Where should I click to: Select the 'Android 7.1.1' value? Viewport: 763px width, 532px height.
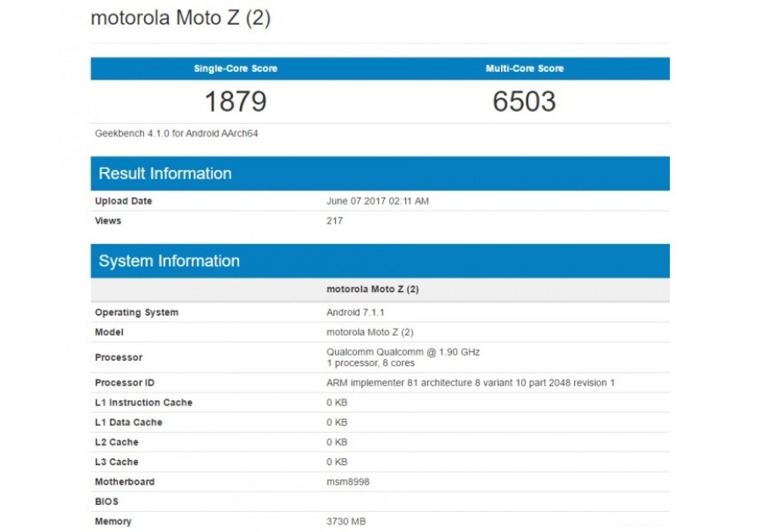click(355, 313)
